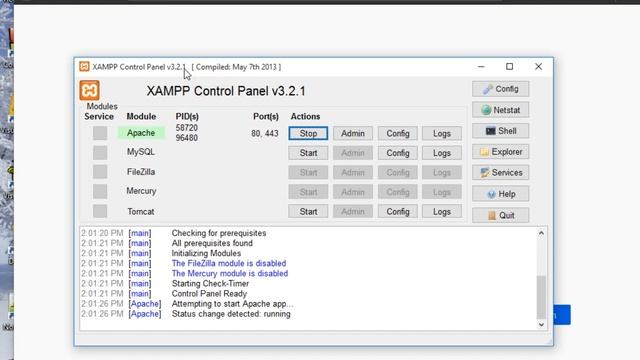Toggle Apache service checkbox
Viewport: 640px width, 360px height.
(x=100, y=133)
